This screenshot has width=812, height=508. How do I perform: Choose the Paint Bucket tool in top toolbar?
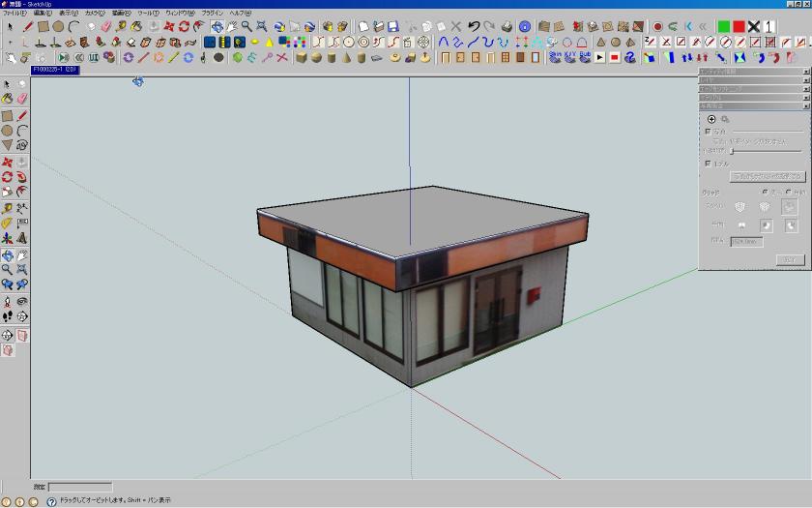point(136,26)
